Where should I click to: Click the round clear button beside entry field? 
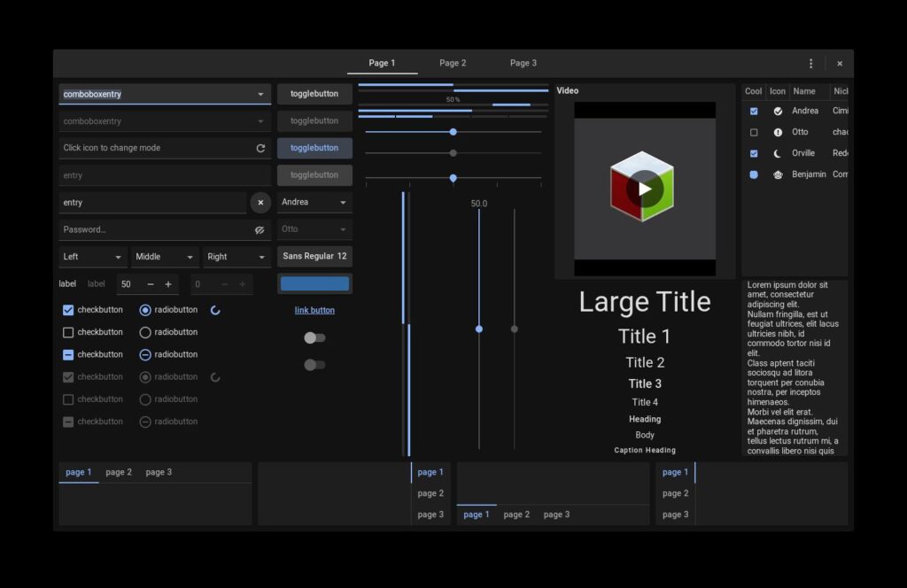(260, 203)
